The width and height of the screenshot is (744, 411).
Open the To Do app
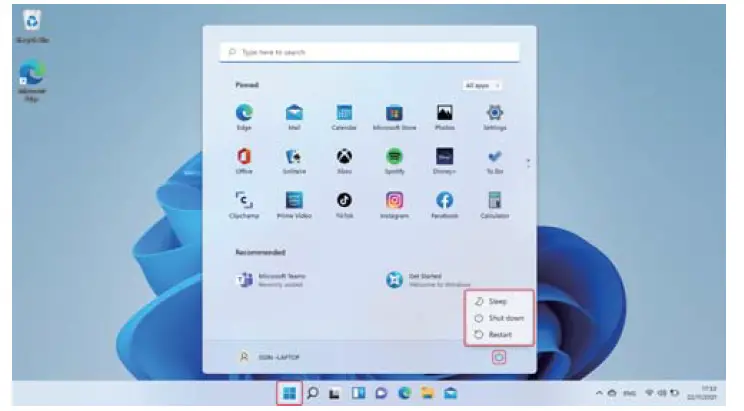click(x=494, y=160)
